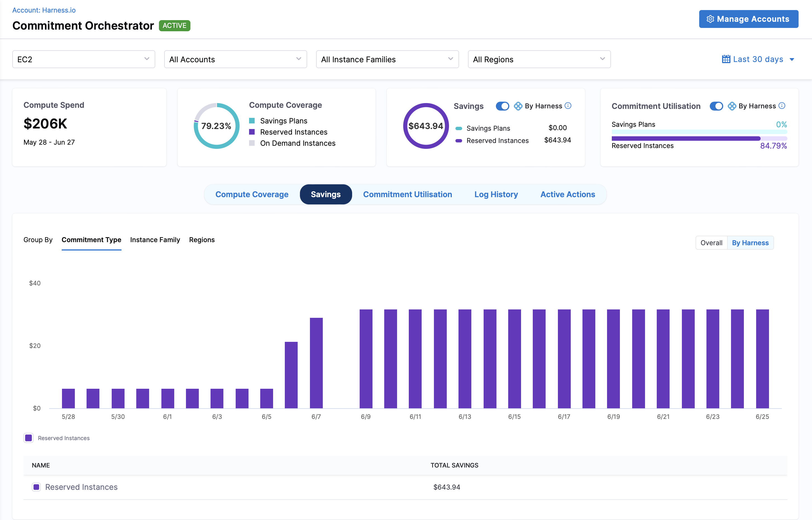Click the info icon in Commitment Utilisation card
812x520 pixels.
[x=782, y=106]
